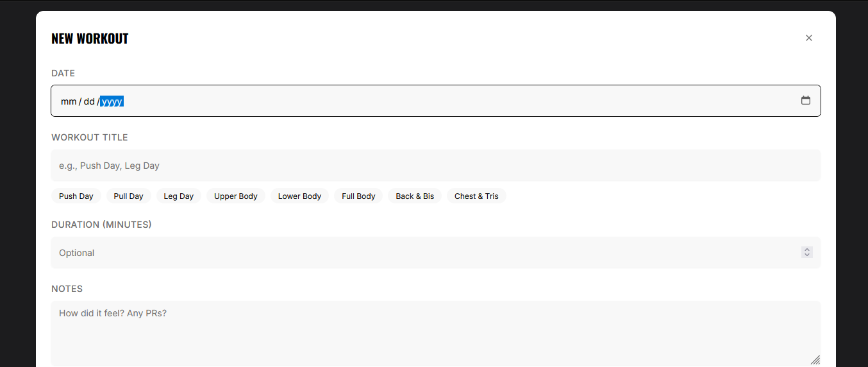Increase duration with the up stepper arrow
The height and width of the screenshot is (367, 868).
(807, 250)
